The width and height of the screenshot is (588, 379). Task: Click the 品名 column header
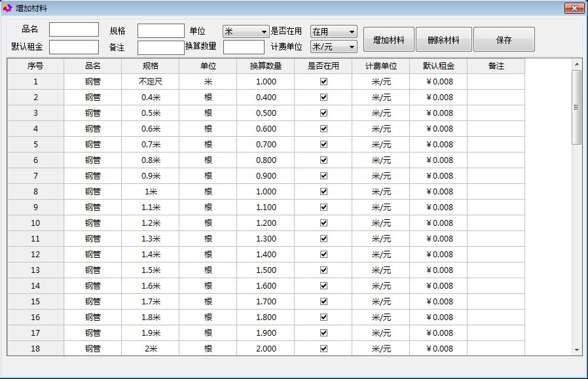tap(93, 66)
